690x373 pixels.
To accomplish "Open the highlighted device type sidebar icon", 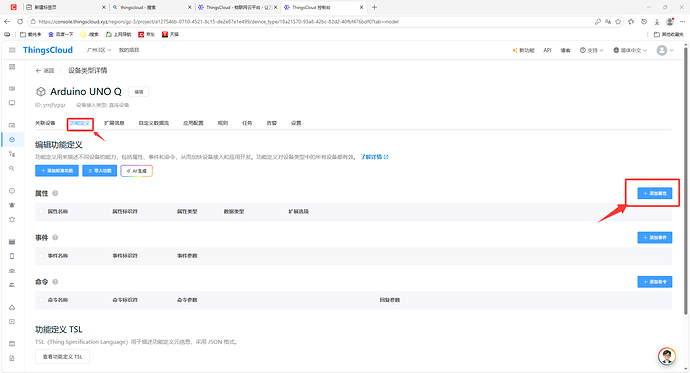I will pyautogui.click(x=12, y=139).
